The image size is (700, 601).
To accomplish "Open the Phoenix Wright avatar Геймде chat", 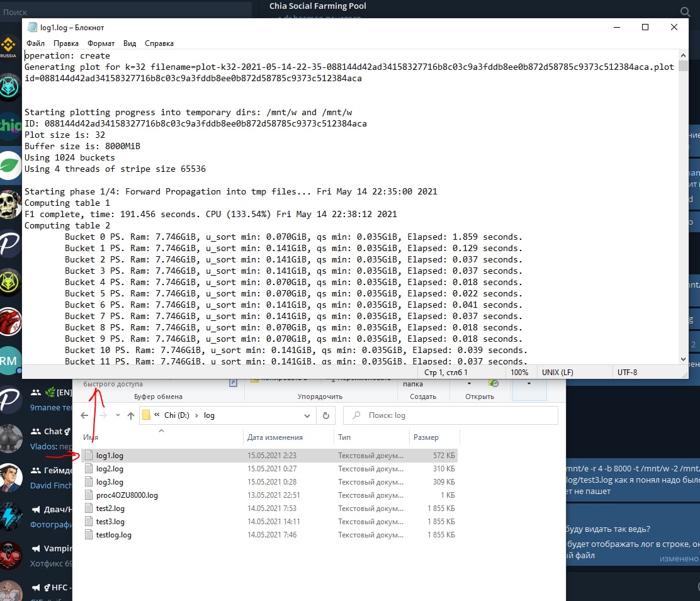I will pyautogui.click(x=11, y=478).
